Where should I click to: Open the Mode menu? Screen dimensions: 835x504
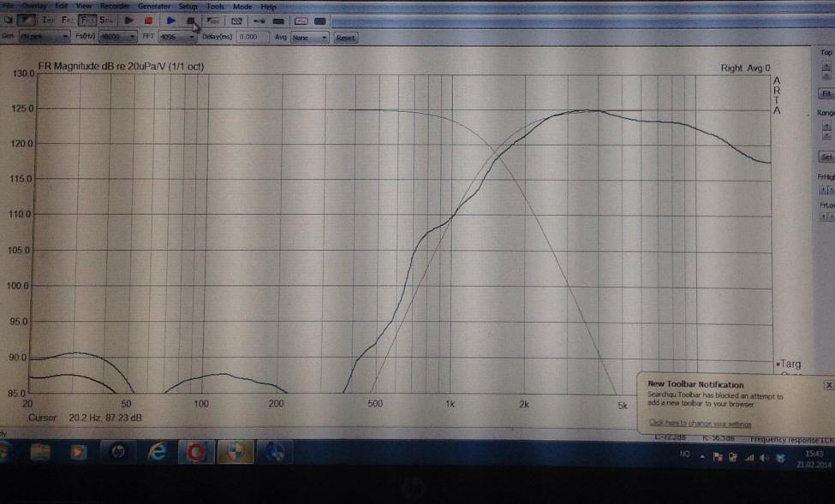coord(242,6)
